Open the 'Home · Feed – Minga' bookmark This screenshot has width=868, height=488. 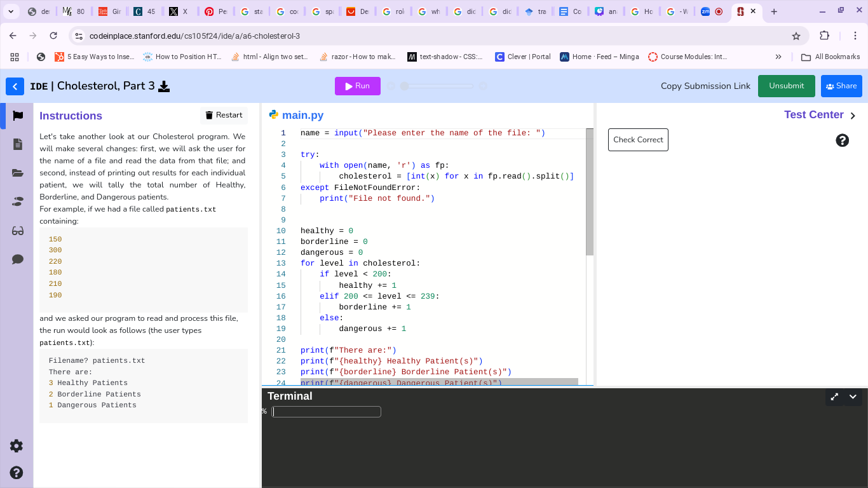(600, 57)
